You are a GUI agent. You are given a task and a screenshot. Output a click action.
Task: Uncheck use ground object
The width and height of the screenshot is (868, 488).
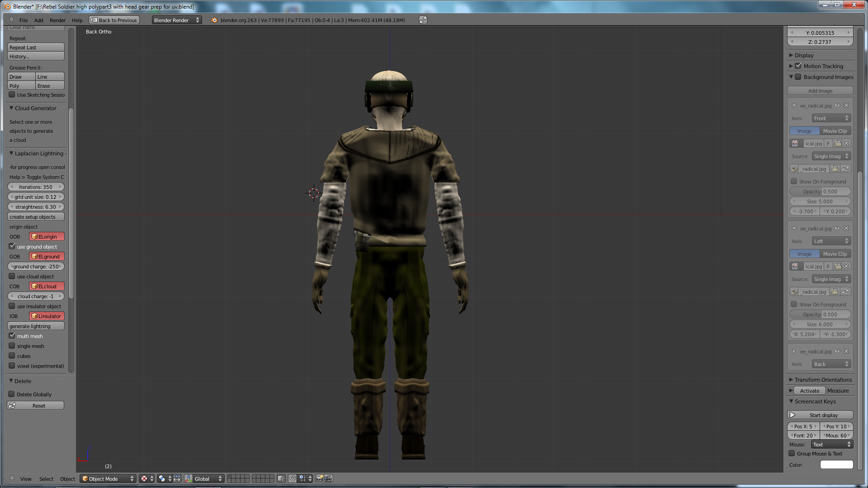[x=12, y=246]
